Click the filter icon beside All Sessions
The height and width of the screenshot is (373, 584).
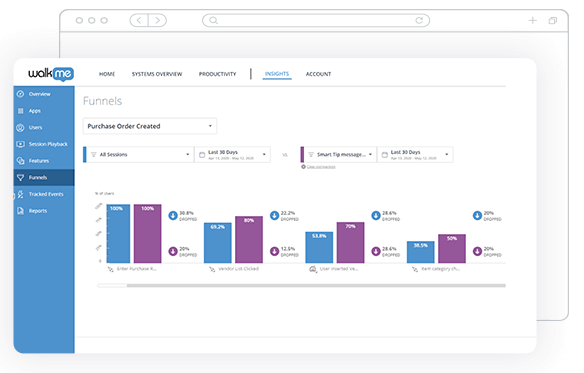tap(93, 154)
